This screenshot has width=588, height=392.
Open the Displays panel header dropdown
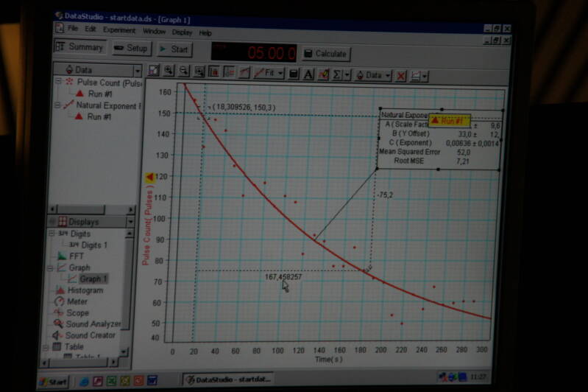130,222
